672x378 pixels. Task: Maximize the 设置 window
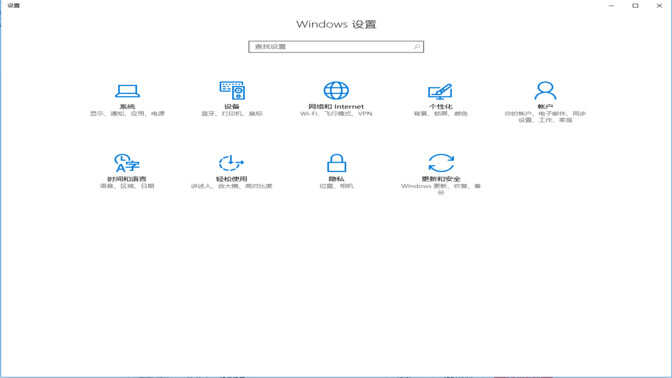coord(635,6)
